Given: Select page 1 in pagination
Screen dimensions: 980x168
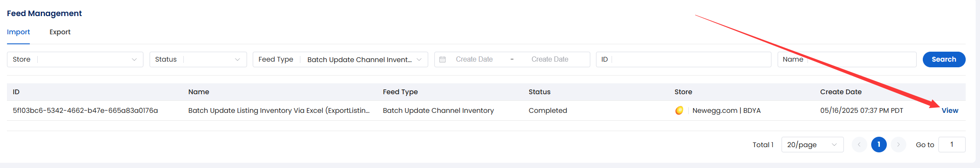Looking at the screenshot, I should 879,145.
